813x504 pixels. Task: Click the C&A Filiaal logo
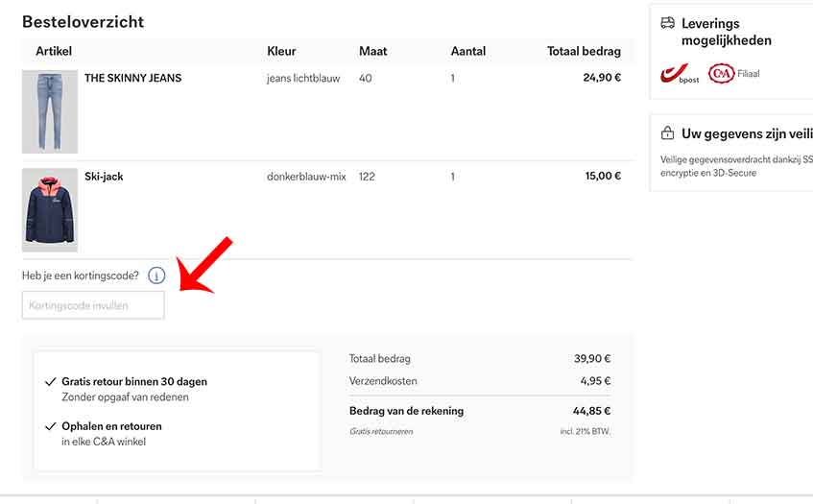(721, 73)
